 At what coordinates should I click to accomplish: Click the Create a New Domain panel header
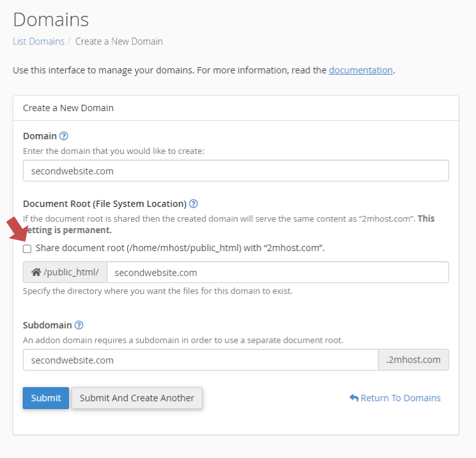coord(68,108)
